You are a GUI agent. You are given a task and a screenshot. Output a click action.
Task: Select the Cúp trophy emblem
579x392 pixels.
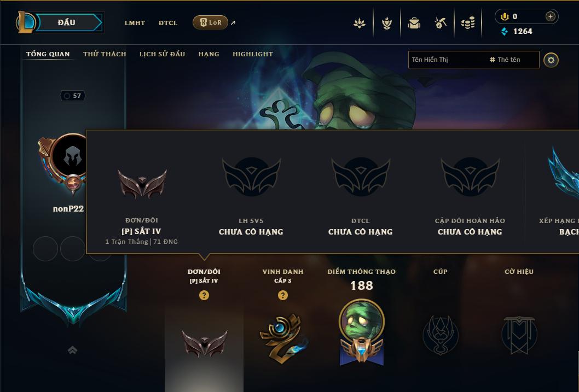coord(440,335)
